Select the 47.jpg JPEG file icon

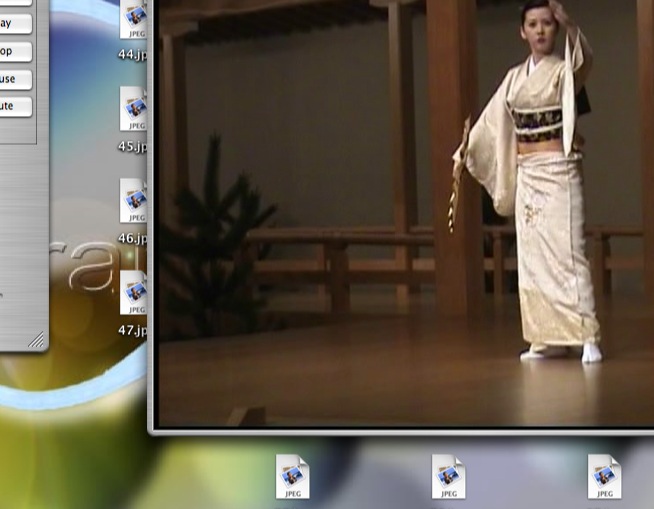pyautogui.click(x=133, y=292)
